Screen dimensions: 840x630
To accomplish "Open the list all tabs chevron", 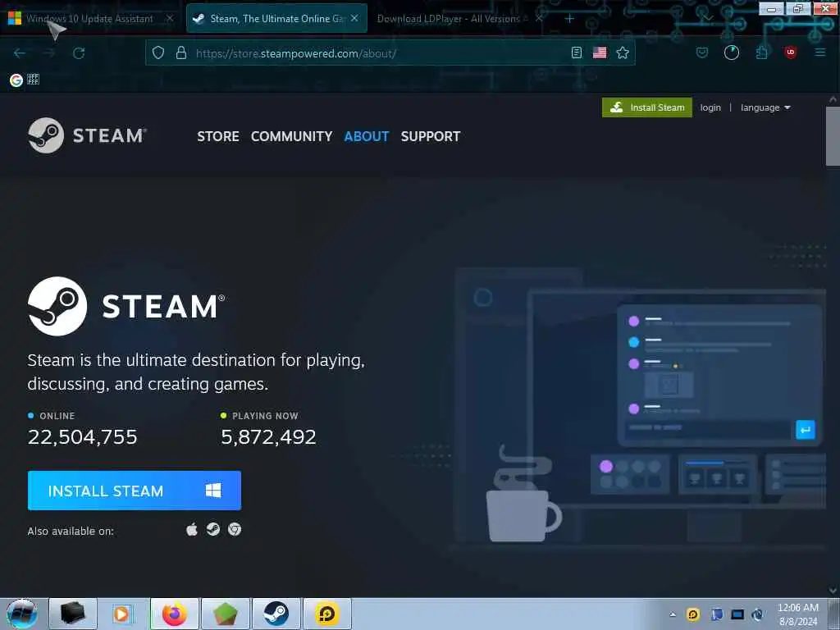I will pos(708,19).
